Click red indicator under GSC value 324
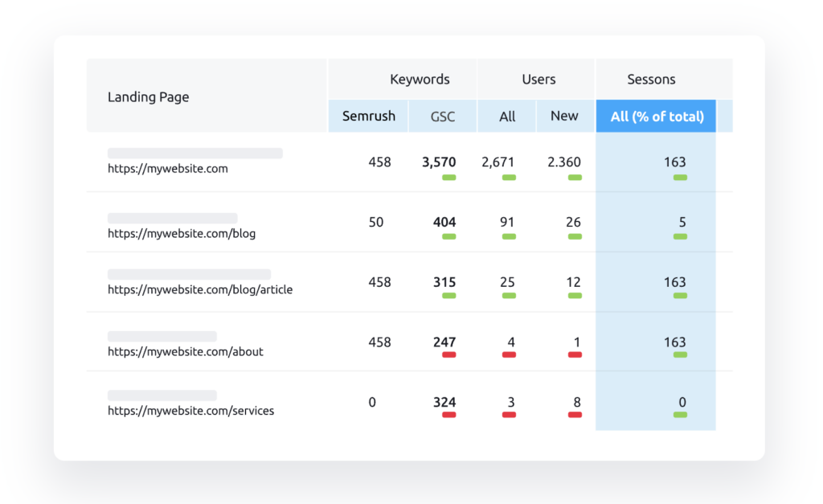 coord(448,415)
